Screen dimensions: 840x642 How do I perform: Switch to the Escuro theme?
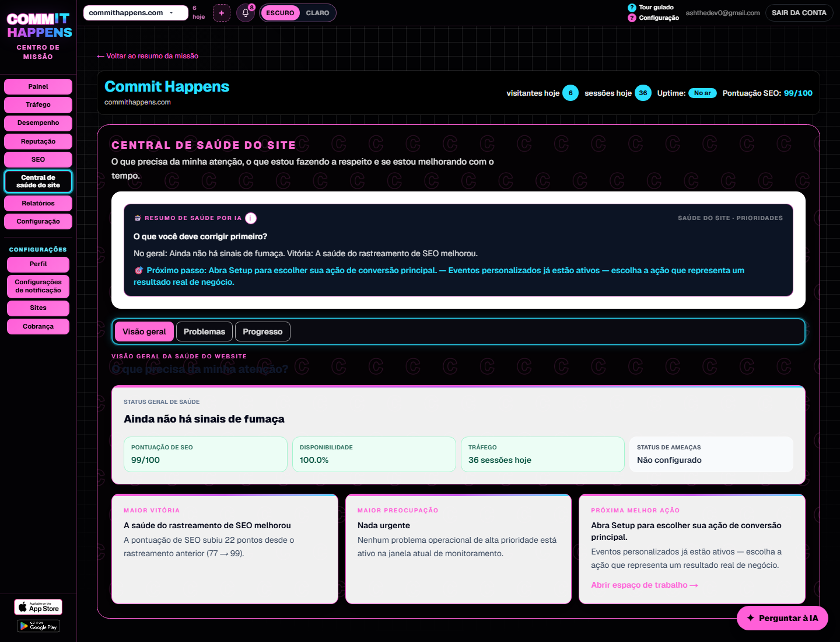coord(280,13)
